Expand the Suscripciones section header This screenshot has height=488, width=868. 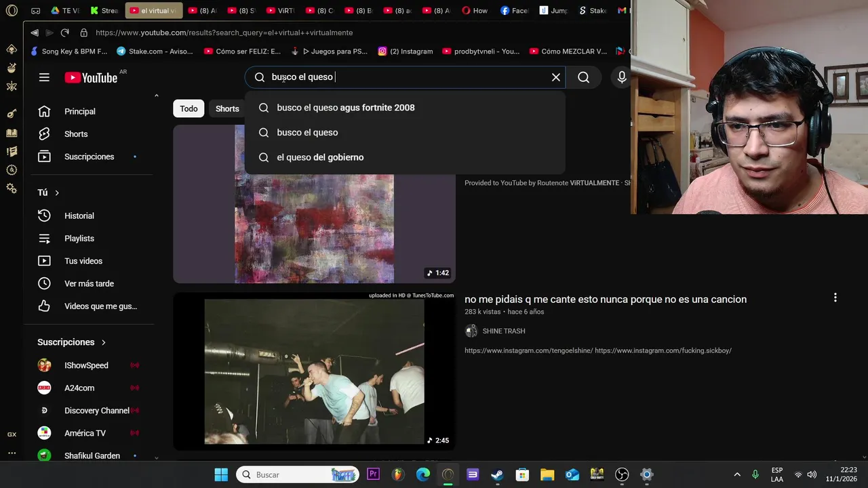(72, 342)
